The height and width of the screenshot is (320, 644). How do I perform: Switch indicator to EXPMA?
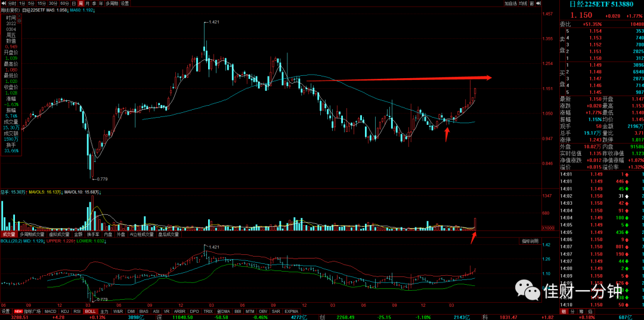pyautogui.click(x=291, y=312)
